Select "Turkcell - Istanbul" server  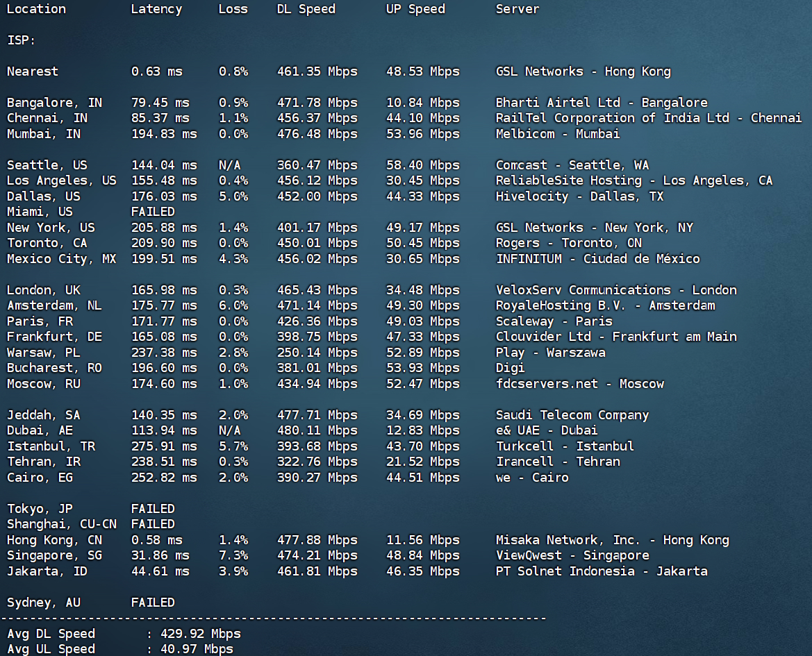coord(565,446)
